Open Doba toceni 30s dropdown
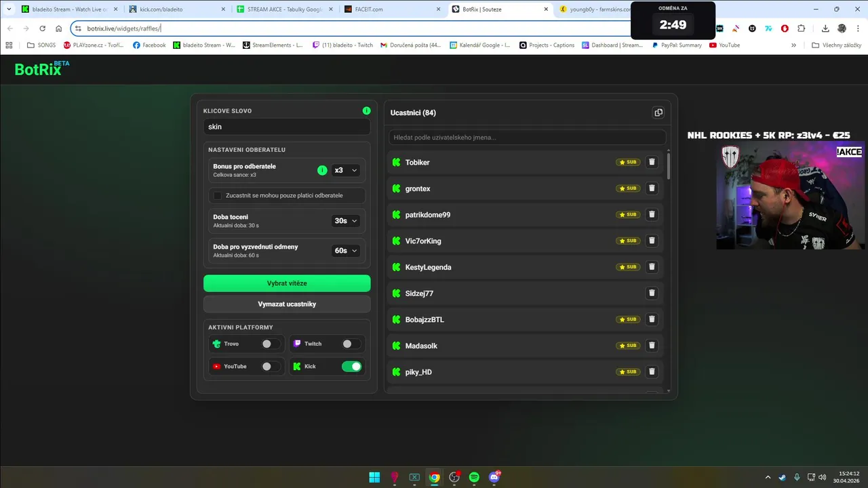Screen dimensions: 868x488 346,220
